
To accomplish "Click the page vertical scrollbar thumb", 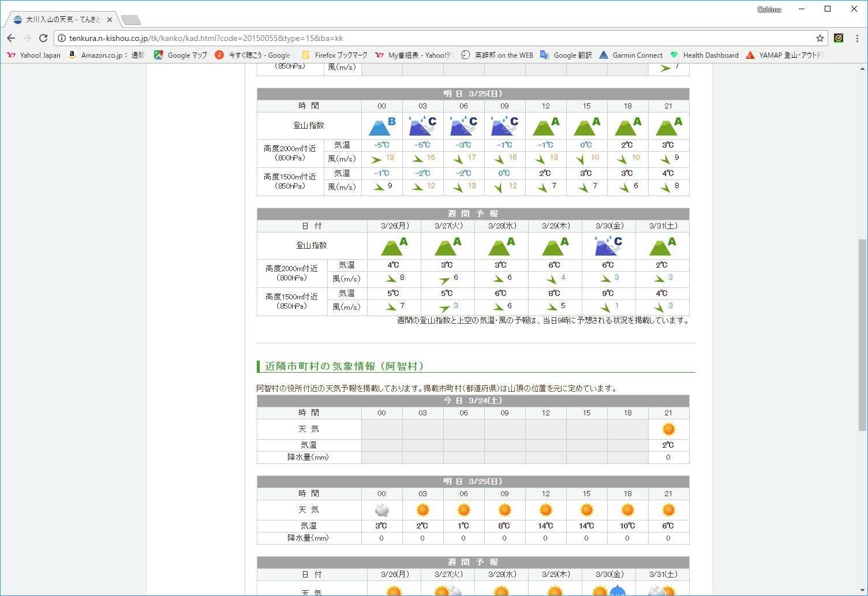I will coord(862,335).
